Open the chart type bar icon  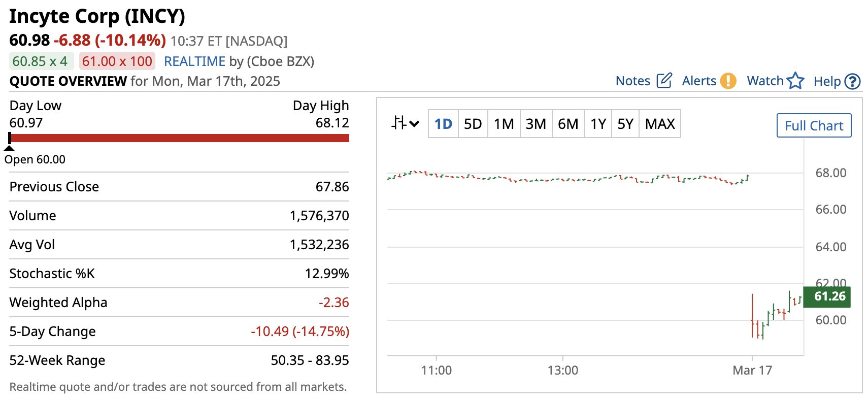[x=399, y=123]
